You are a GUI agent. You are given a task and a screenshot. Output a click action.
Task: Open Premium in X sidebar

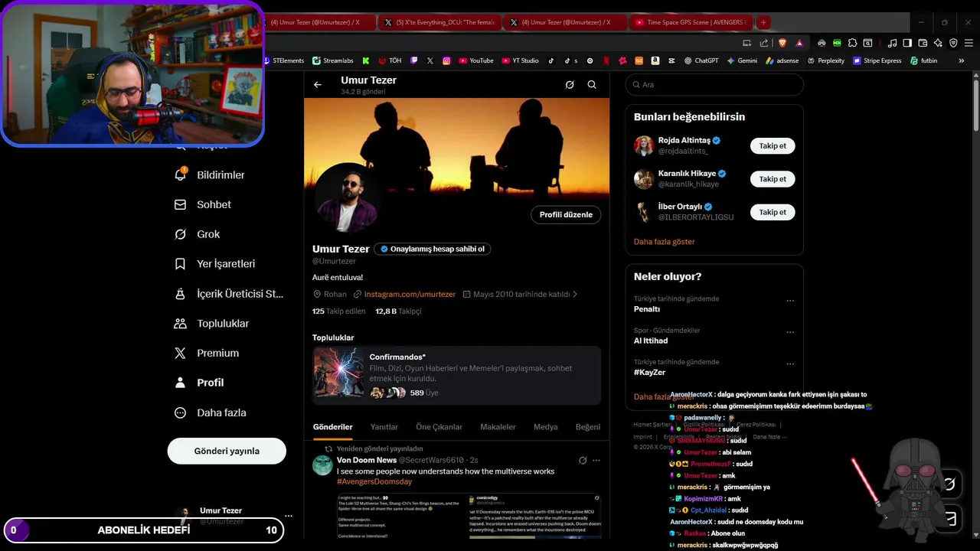(207, 353)
